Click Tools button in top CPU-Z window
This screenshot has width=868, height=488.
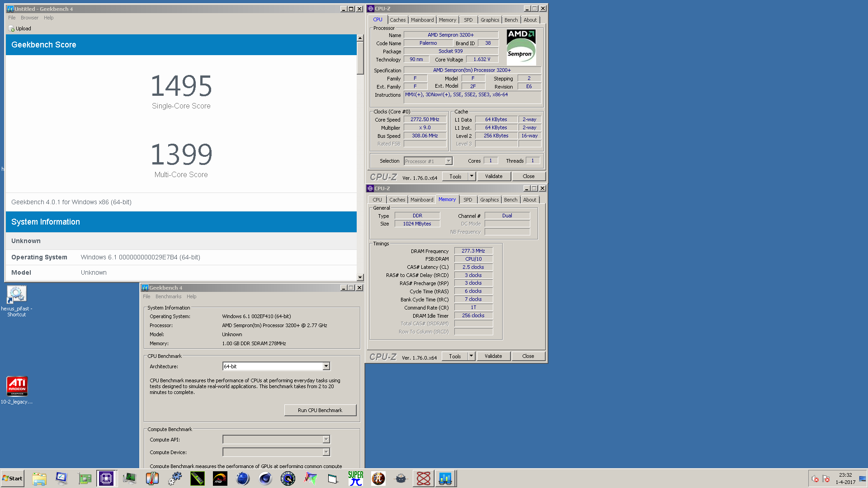click(x=455, y=176)
